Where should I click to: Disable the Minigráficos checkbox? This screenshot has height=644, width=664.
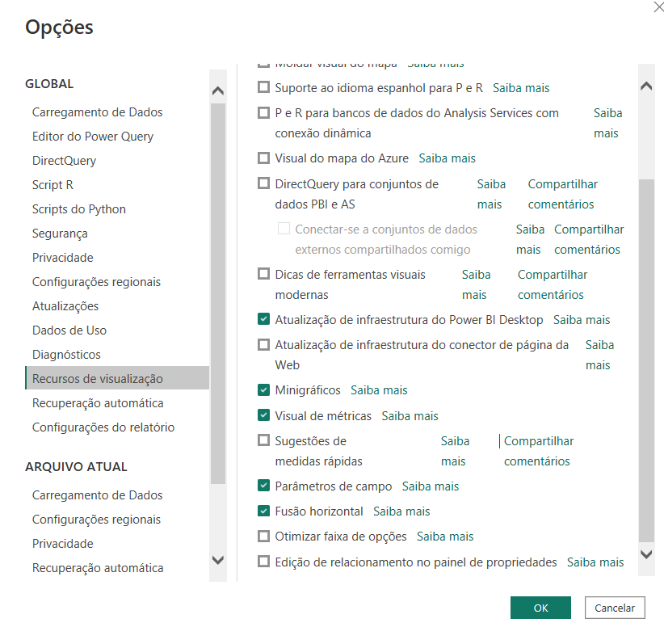(x=263, y=389)
